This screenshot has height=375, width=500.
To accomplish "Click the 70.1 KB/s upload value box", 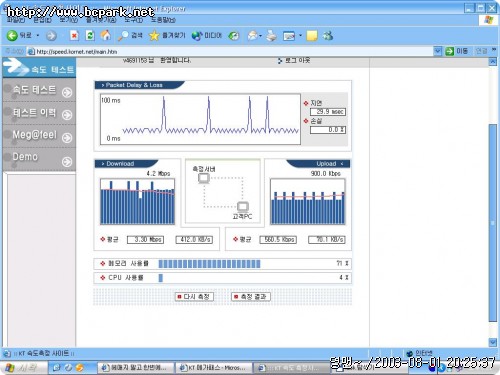I will click(327, 239).
